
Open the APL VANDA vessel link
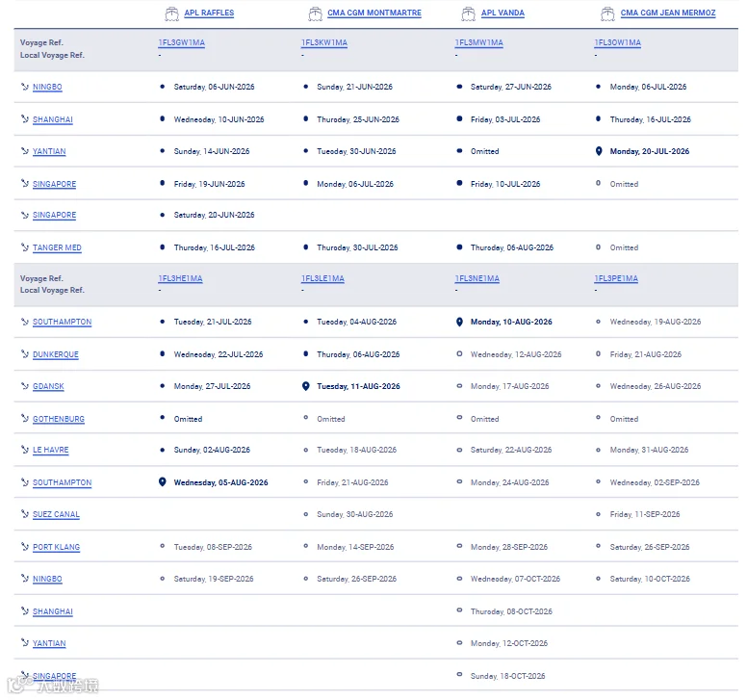tap(502, 13)
